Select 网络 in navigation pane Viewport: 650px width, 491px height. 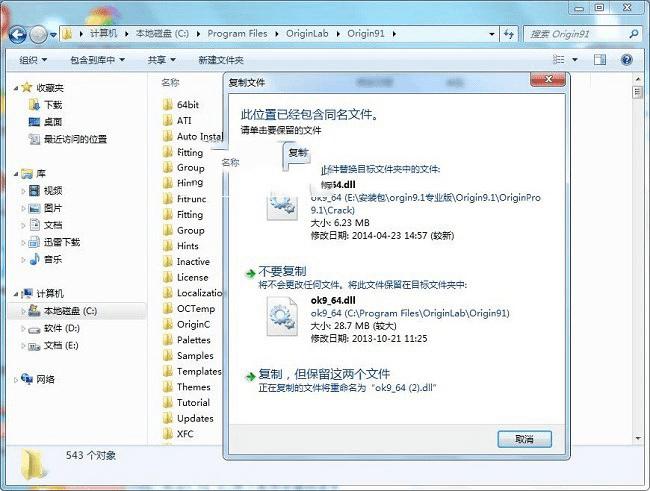(x=45, y=379)
